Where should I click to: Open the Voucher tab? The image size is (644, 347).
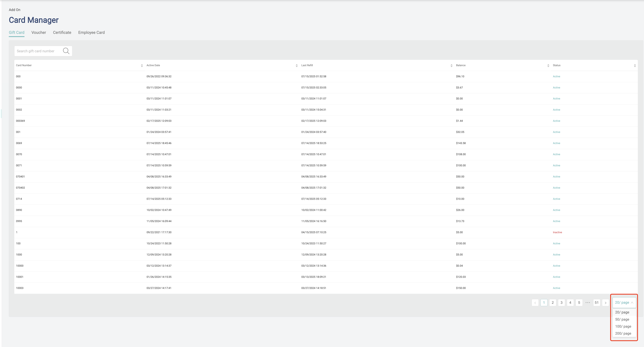[x=39, y=32]
